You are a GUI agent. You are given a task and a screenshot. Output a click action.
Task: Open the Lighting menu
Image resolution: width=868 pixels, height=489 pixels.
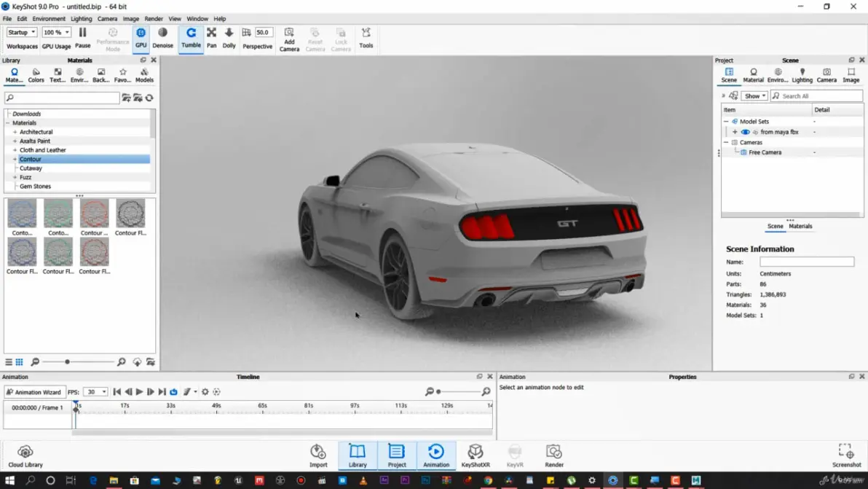(x=82, y=18)
